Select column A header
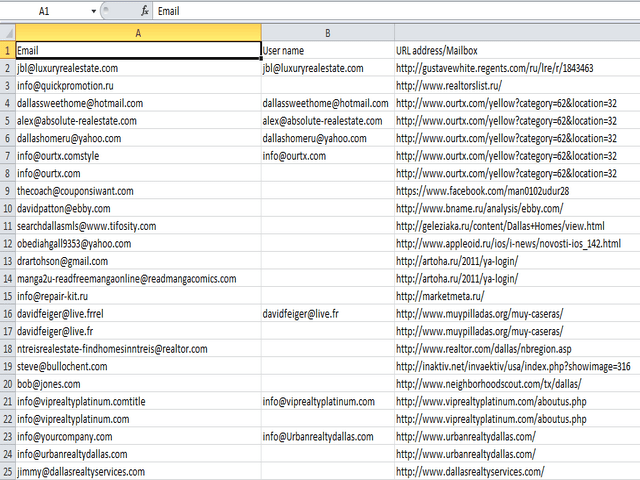 (137, 32)
